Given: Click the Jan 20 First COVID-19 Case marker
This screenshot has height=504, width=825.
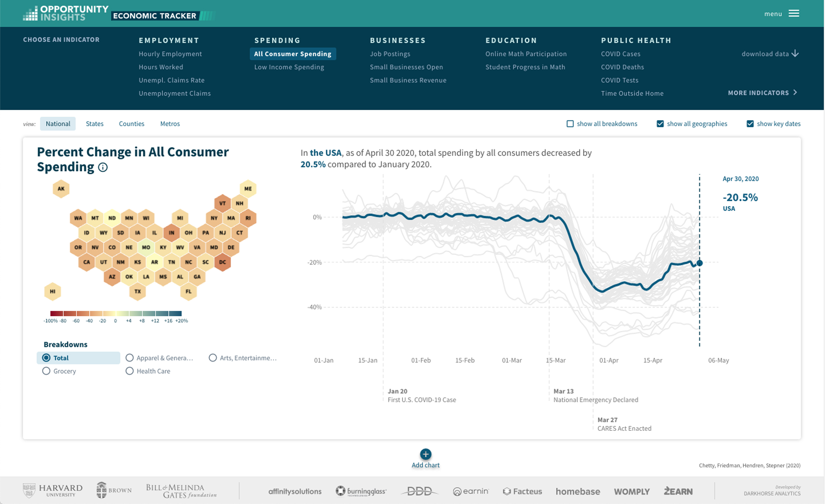Looking at the screenshot, I should 421,395.
